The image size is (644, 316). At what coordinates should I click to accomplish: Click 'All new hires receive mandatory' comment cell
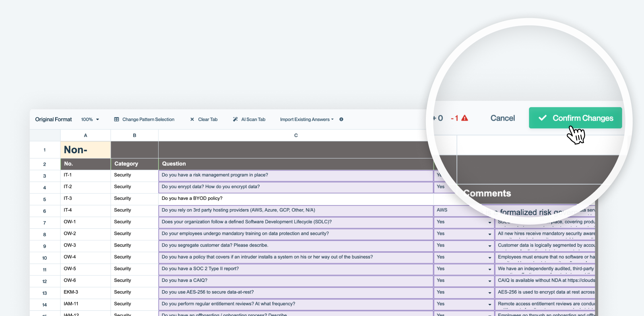[545, 234]
